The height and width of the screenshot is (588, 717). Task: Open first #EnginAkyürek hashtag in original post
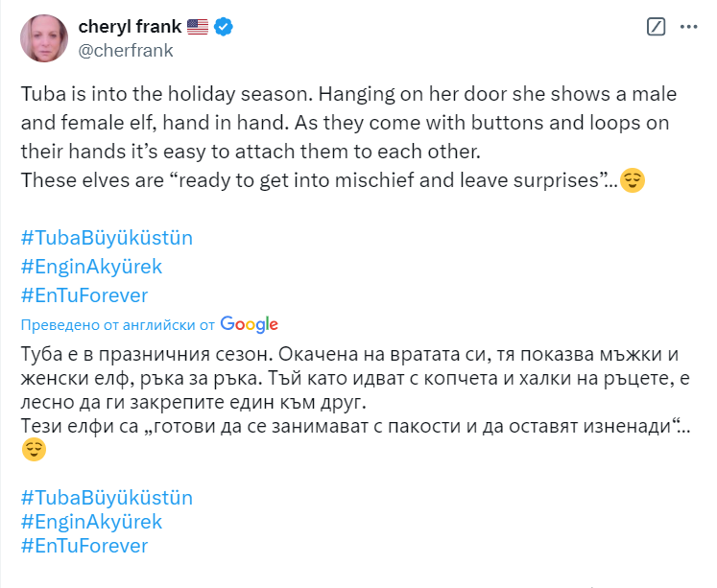pyautogui.click(x=90, y=266)
